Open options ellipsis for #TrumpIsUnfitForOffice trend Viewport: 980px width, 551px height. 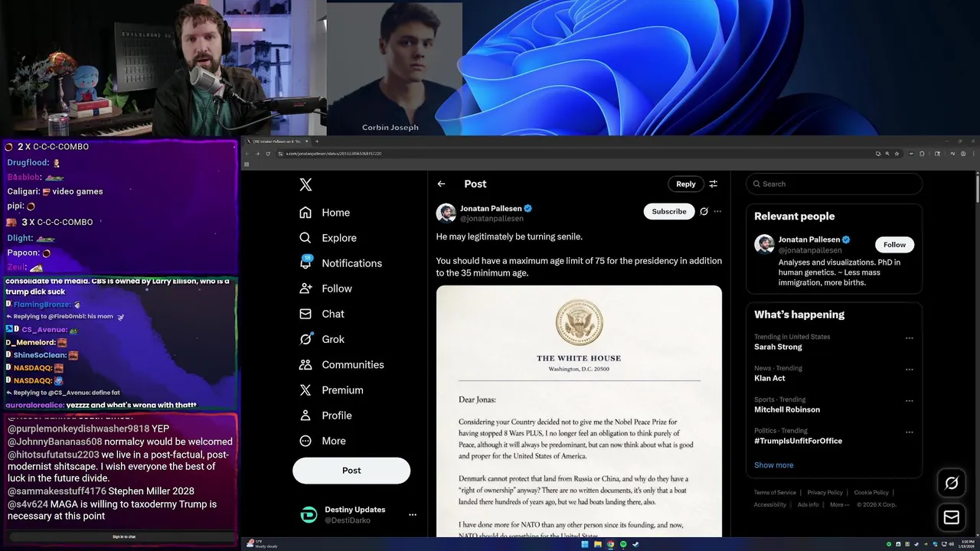[909, 432]
